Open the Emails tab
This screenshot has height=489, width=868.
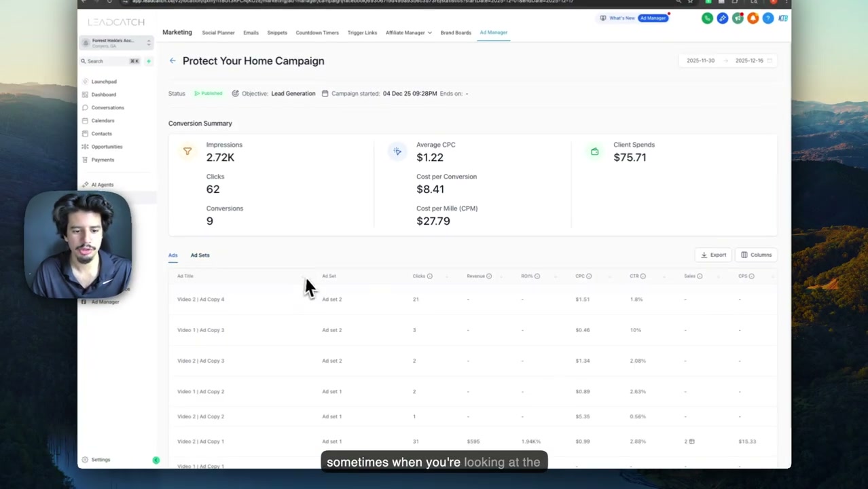point(251,33)
